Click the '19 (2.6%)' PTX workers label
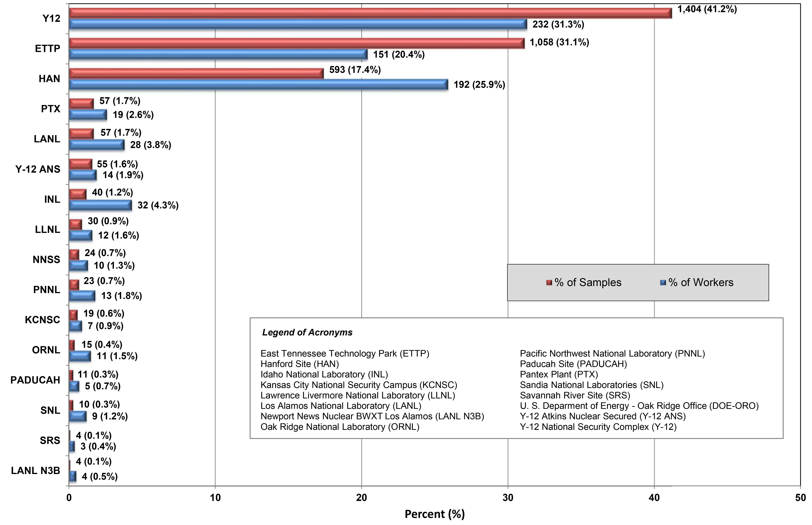Image resolution: width=812 pixels, height=525 pixels. pos(133,115)
